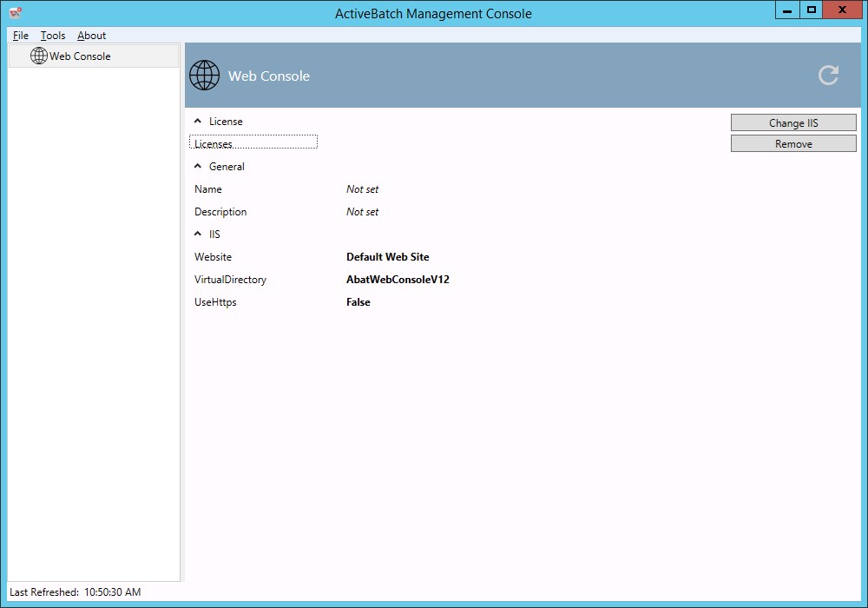Click the Description label
This screenshot has height=608, width=868.
pyautogui.click(x=220, y=212)
